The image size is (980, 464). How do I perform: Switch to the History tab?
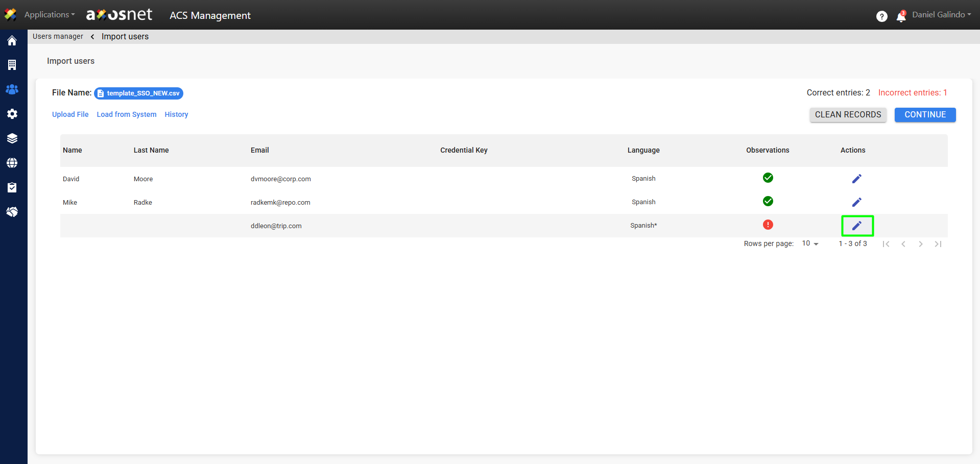pyautogui.click(x=176, y=114)
